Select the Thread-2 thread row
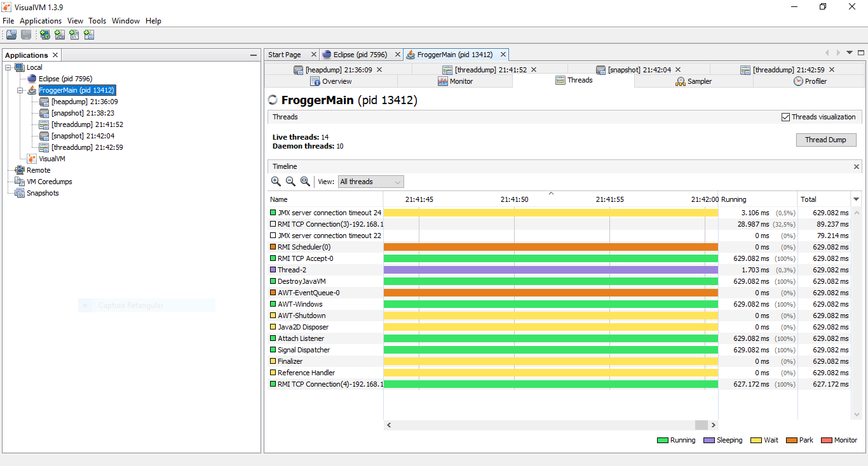This screenshot has height=466, width=868. point(559,270)
